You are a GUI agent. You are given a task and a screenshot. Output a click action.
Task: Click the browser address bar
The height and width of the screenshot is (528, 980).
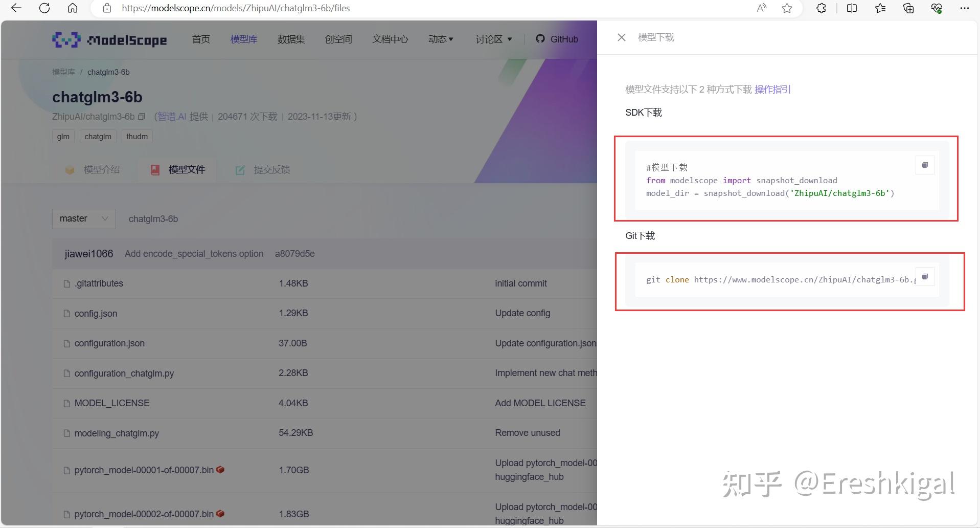pos(235,8)
